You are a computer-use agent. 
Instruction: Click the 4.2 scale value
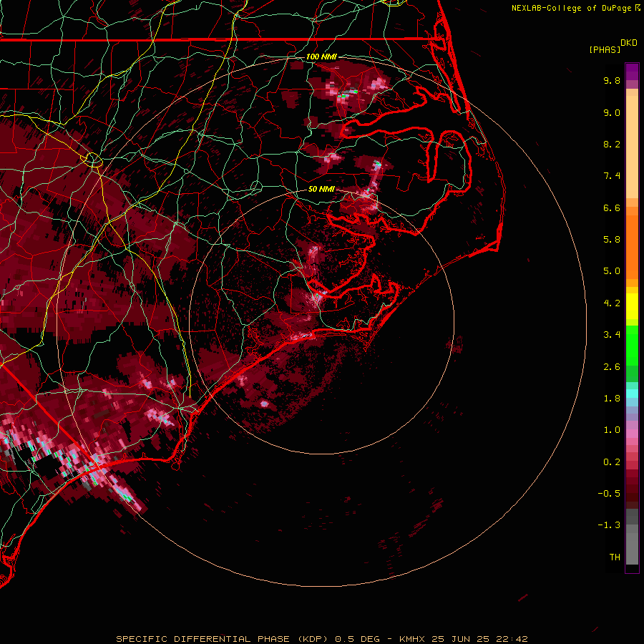coord(612,303)
